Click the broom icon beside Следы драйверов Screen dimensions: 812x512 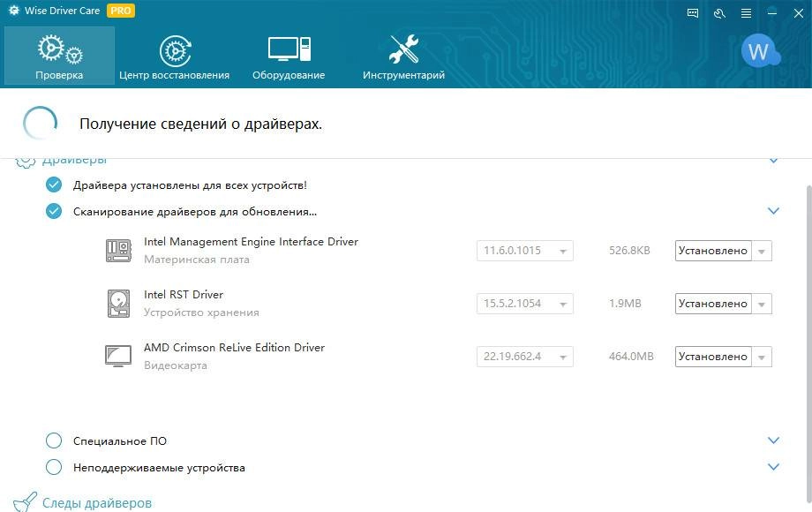(25, 501)
